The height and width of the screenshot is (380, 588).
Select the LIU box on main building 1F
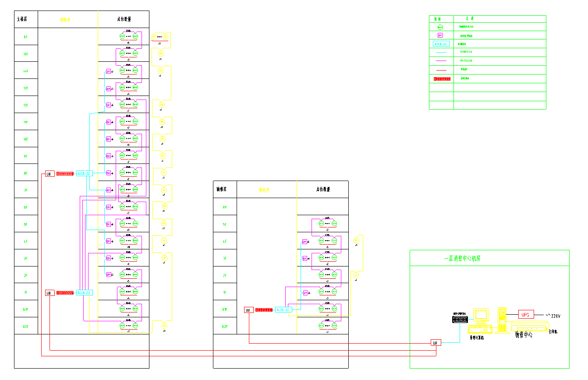pos(50,293)
